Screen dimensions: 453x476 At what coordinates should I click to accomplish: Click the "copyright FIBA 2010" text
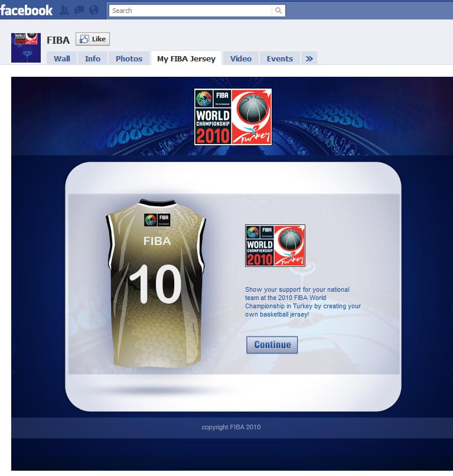click(231, 427)
